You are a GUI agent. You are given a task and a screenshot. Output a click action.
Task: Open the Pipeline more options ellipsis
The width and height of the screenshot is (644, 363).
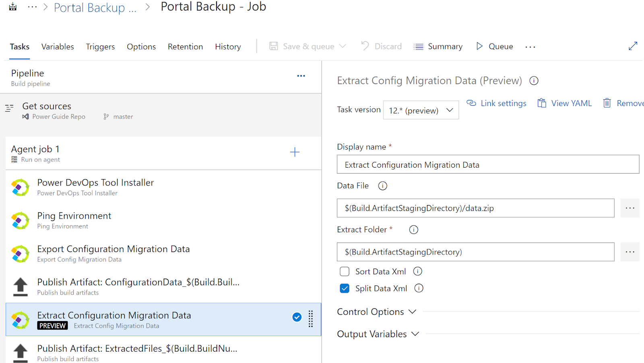(x=301, y=76)
